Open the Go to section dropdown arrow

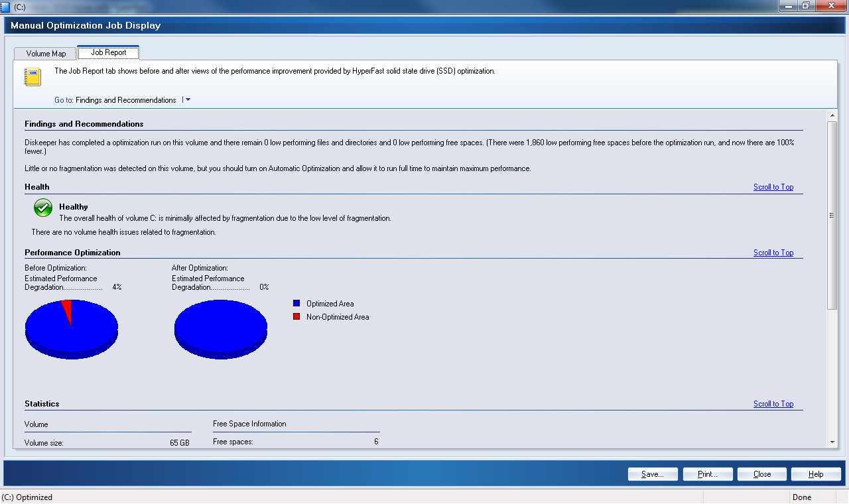[188, 100]
